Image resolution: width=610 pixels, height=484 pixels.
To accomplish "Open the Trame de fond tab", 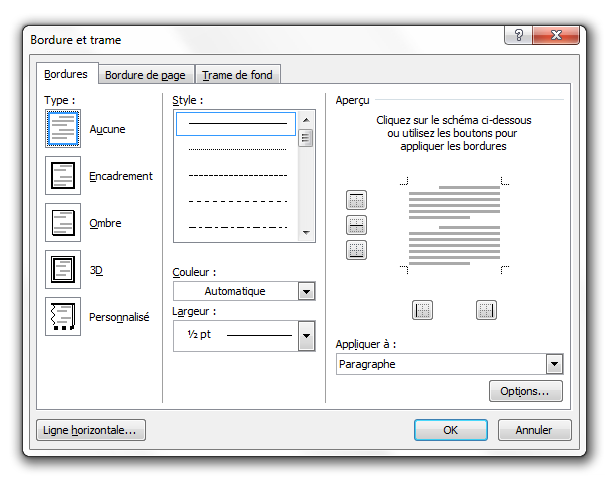I will click(238, 75).
